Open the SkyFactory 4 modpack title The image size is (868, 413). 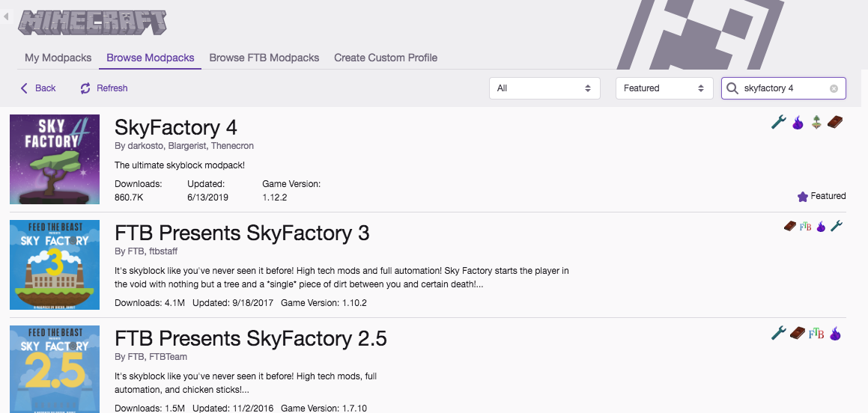pyautogui.click(x=175, y=128)
